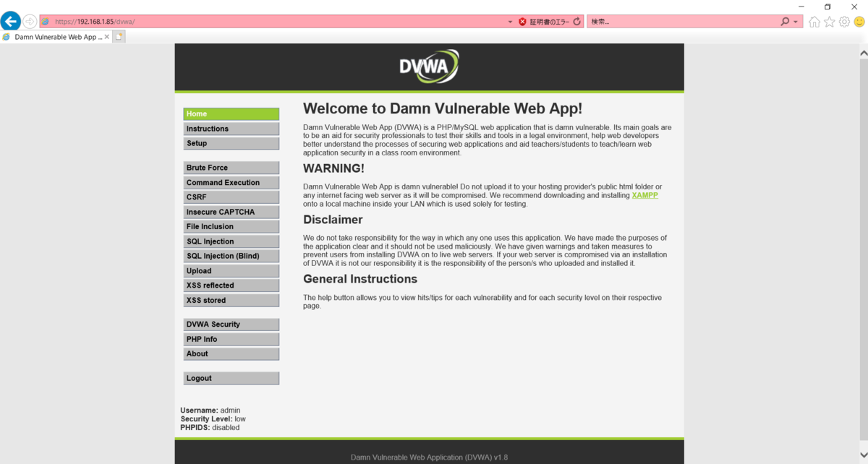
Task: Click the smiley feedback icon
Action: 859,22
